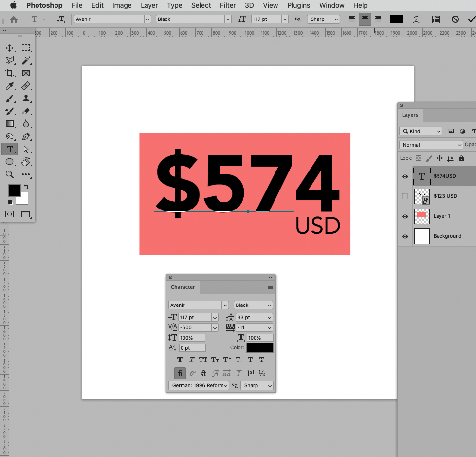Open anti-aliasing Sharp dropdown in options bar
This screenshot has height=457, width=476.
[323, 19]
